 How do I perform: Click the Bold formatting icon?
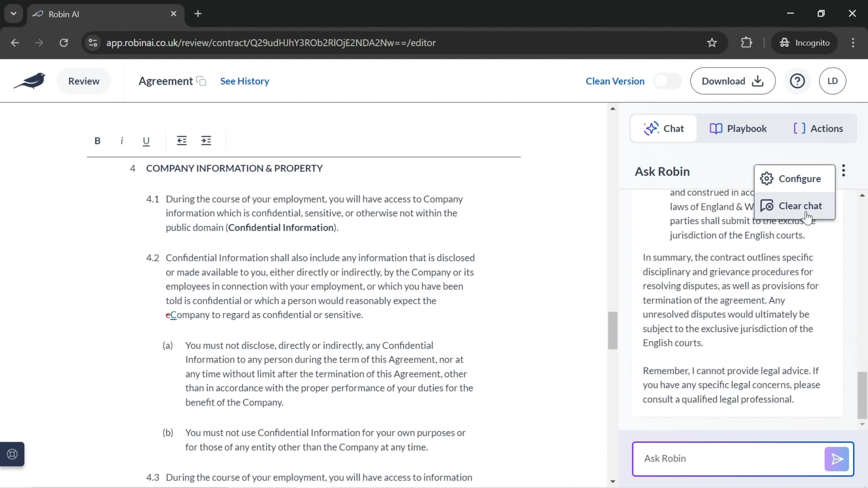tap(97, 141)
